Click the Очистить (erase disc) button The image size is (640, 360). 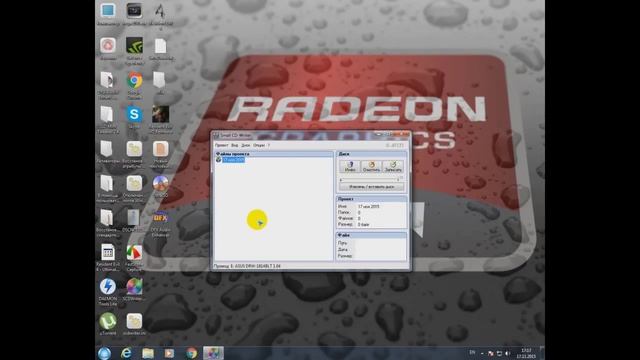371,166
